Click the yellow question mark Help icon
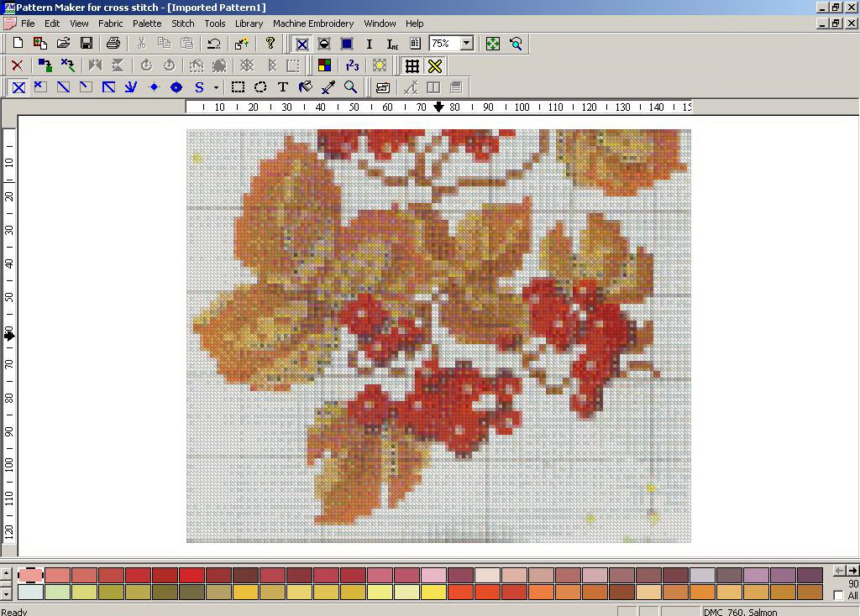860x616 pixels. 270,44
